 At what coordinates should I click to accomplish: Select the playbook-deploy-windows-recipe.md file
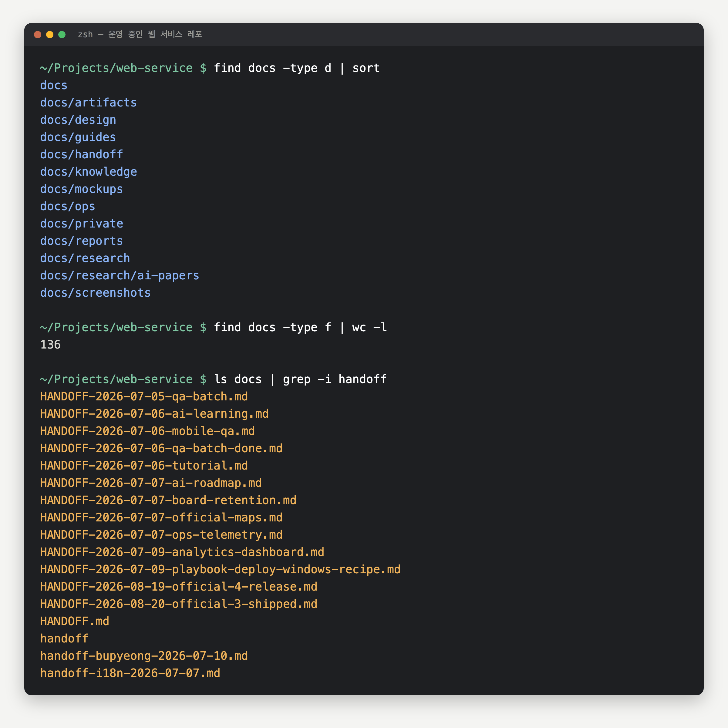pyautogui.click(x=220, y=570)
